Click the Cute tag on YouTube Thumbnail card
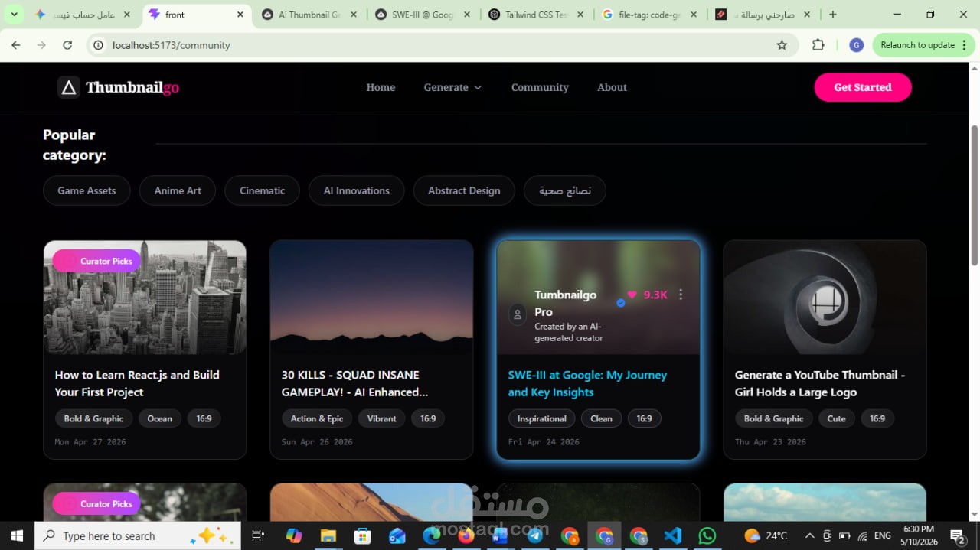980x550 pixels. [x=836, y=418]
